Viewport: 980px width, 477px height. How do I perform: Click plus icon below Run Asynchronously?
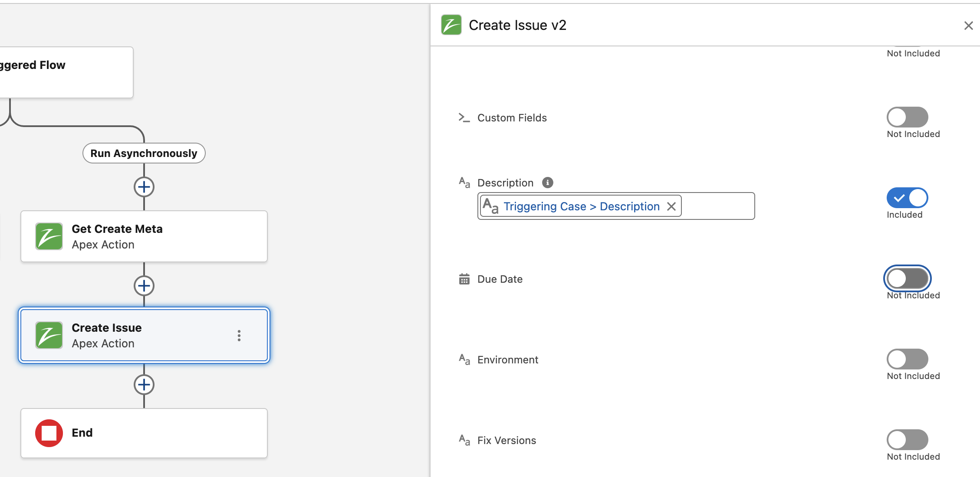144,187
